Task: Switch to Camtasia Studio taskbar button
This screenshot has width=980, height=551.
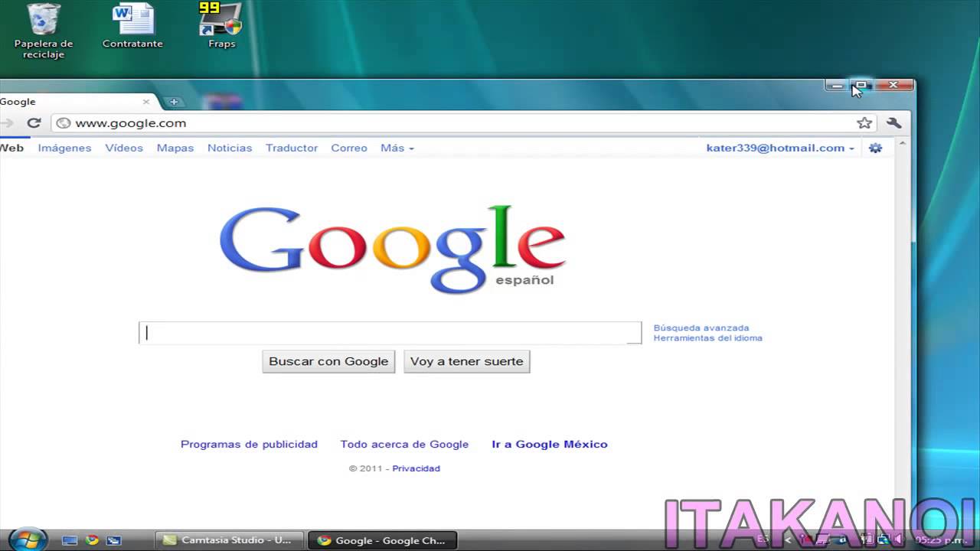Action: point(229,540)
